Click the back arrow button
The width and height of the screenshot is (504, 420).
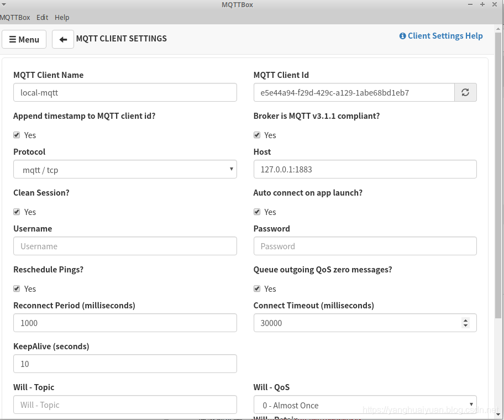click(63, 39)
